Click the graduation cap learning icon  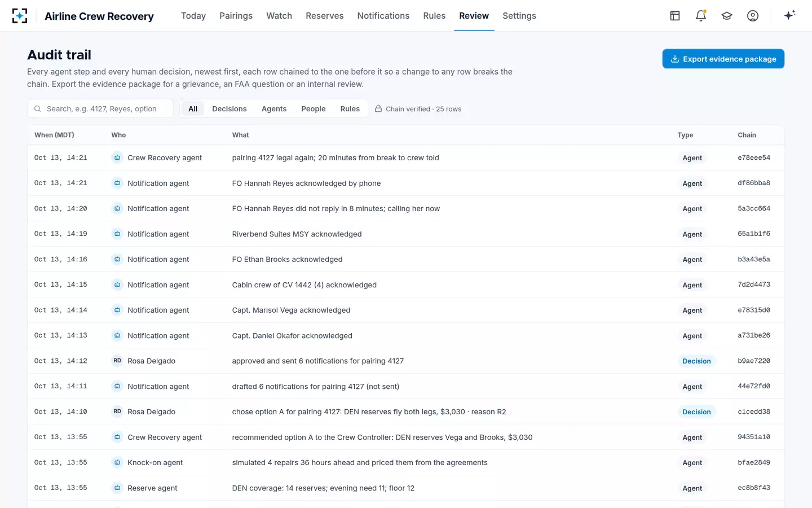pos(727,16)
